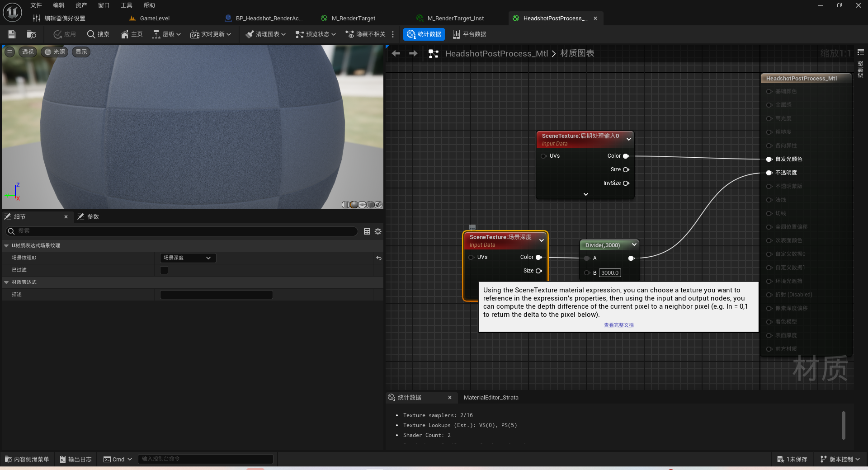This screenshot has width=868, height=470.
Task: Click Color output pin of 后期处理输入0
Action: tap(626, 156)
